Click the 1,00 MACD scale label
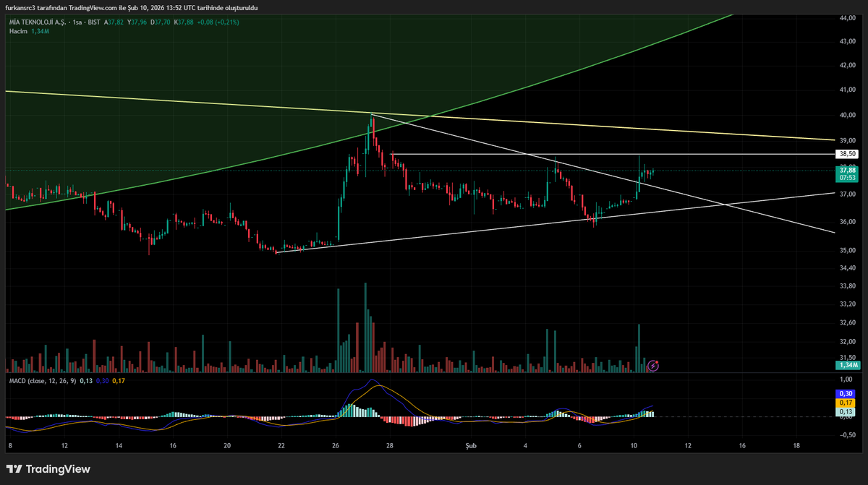Image resolution: width=868 pixels, height=485 pixels. tap(846, 379)
